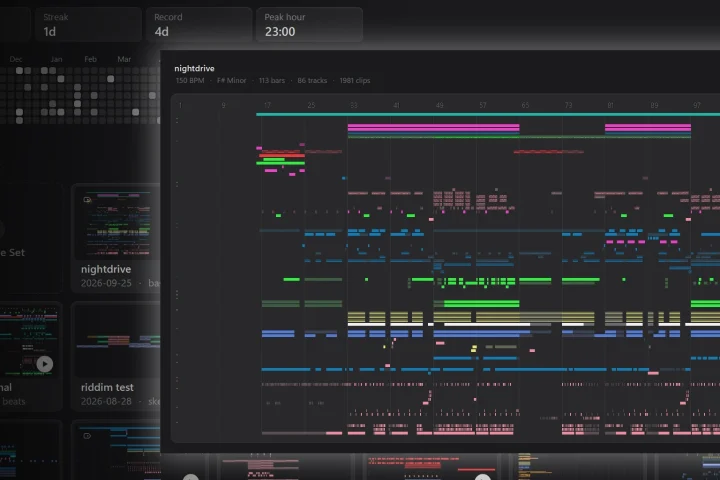The image size is (720, 480).
Task: Click the F# Minor key label
Action: [x=231, y=80]
